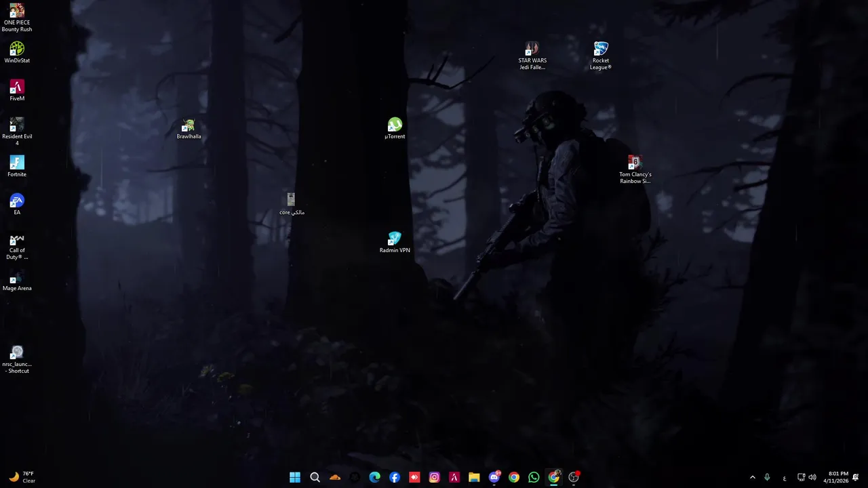Select the Call of Duty desktop shortcut

[17, 246]
